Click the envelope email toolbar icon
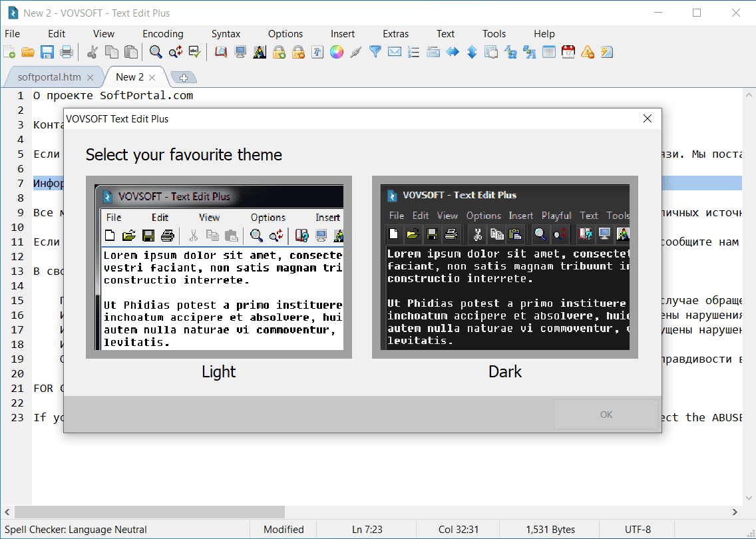756x539 pixels. click(x=395, y=52)
